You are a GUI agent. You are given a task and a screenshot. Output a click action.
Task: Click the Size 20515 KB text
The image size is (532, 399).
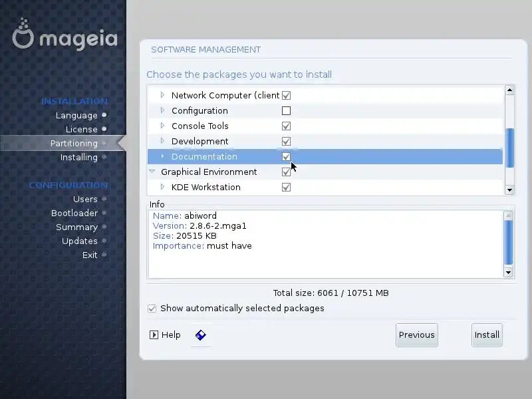coord(185,236)
